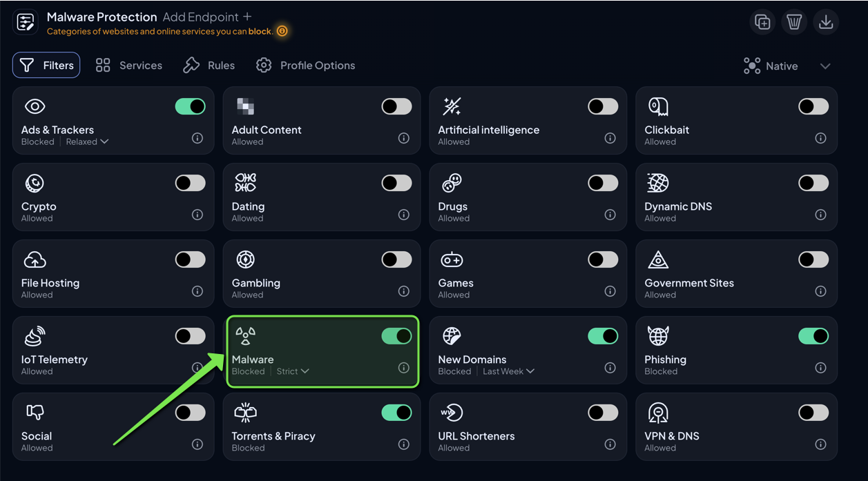Enable the Adult Content toggle
868x481 pixels.
[x=396, y=106]
